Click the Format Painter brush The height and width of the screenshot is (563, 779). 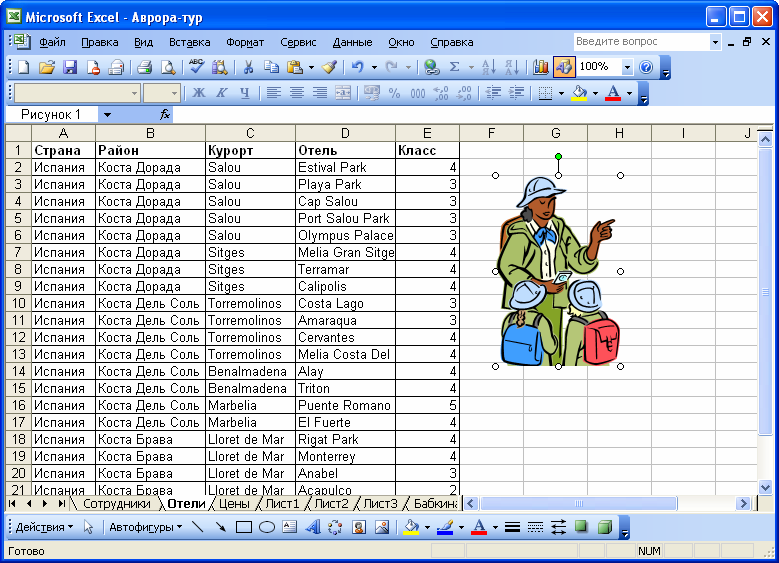[x=330, y=67]
